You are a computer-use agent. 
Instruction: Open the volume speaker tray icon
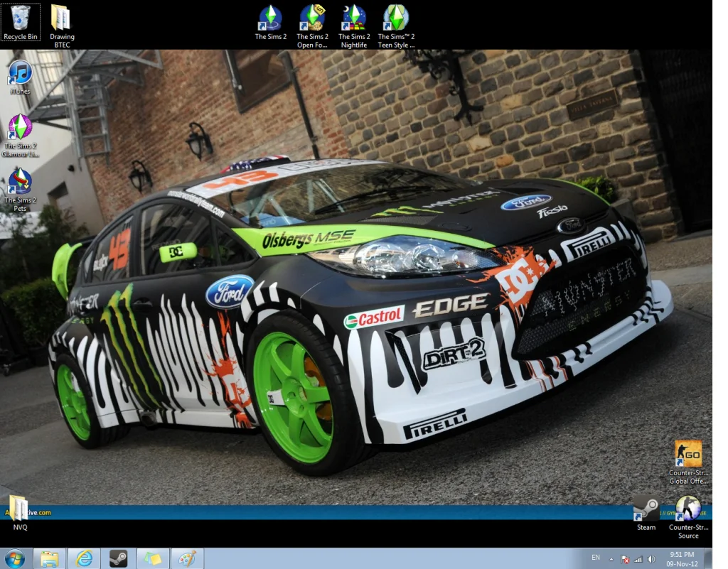(x=651, y=559)
